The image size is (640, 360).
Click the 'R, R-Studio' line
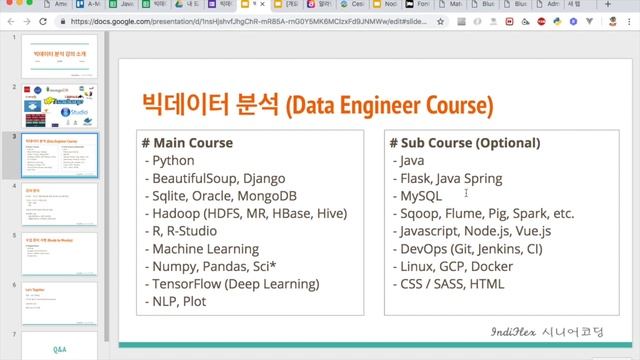tap(181, 231)
